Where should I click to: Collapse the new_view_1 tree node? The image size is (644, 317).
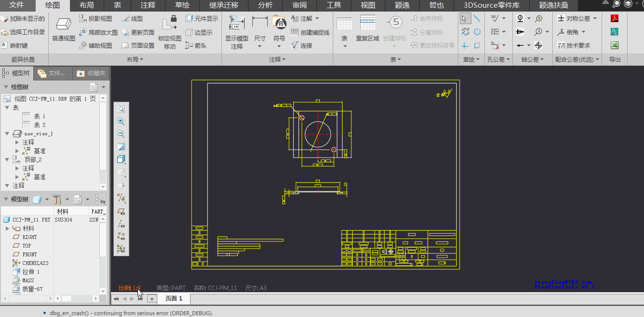pos(7,133)
